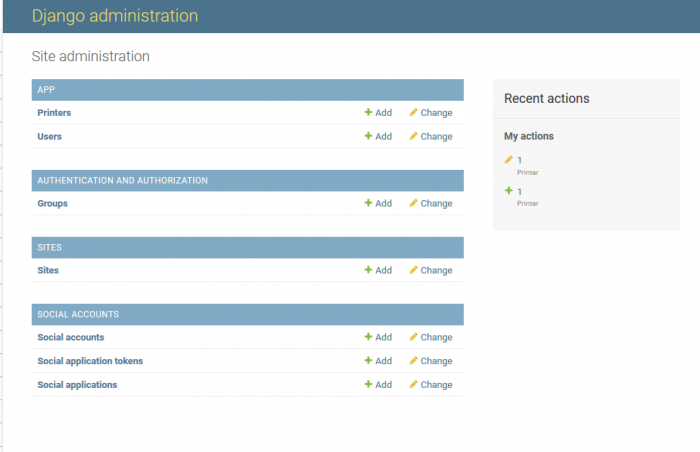Image resolution: width=700 pixels, height=452 pixels.
Task: Click the Django administration site title
Action: [115, 16]
